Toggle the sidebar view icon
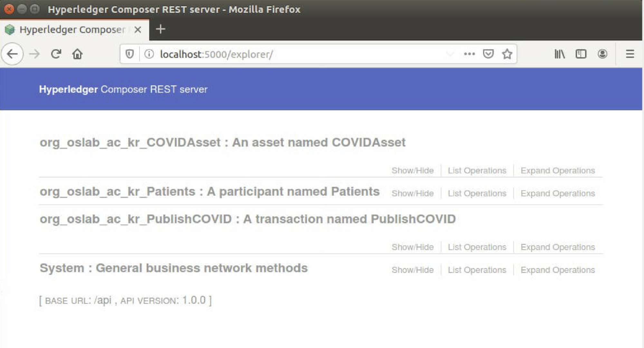This screenshot has height=348, width=644. (581, 54)
